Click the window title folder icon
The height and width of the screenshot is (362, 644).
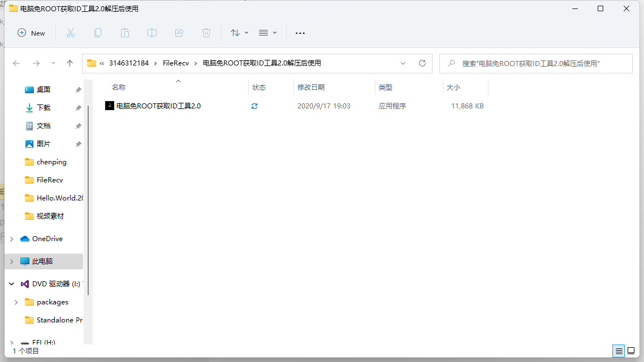(x=14, y=8)
